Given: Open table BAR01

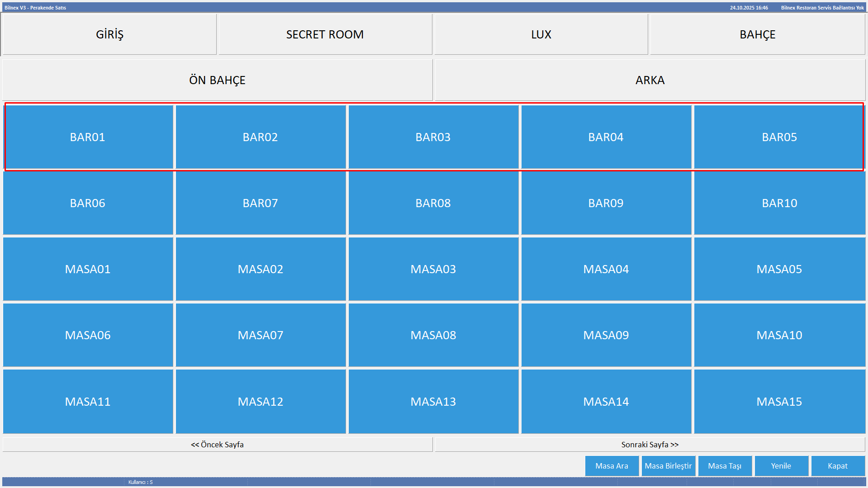Looking at the screenshot, I should [88, 137].
